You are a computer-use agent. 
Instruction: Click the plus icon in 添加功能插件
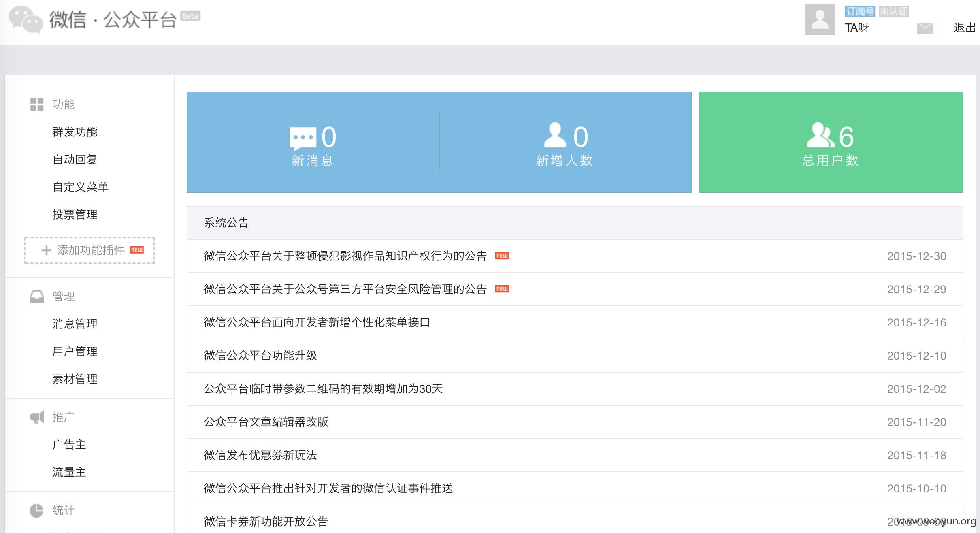click(x=46, y=250)
